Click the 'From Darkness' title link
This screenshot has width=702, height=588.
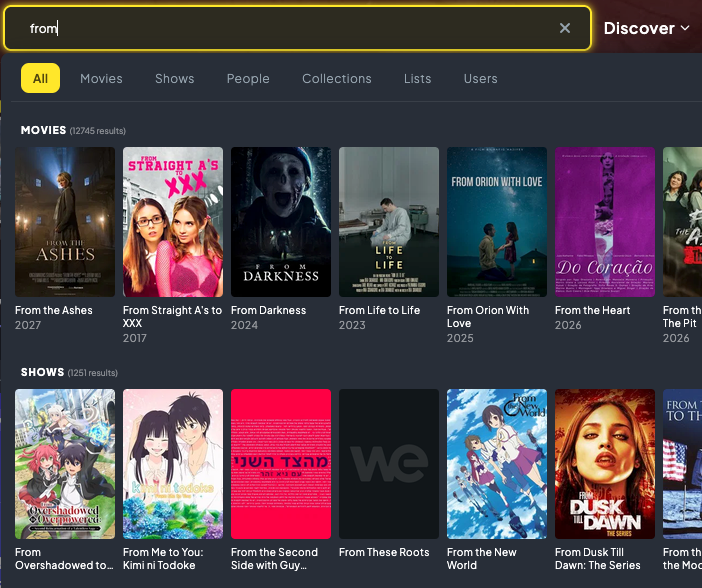coord(269,310)
